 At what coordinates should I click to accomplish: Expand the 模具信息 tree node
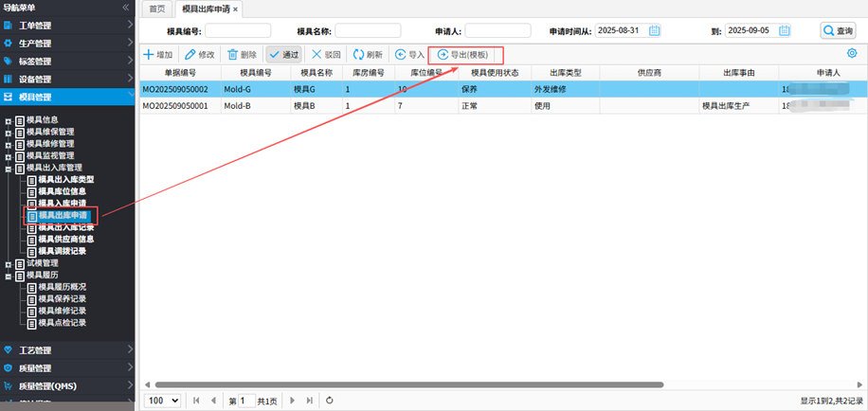(x=9, y=119)
